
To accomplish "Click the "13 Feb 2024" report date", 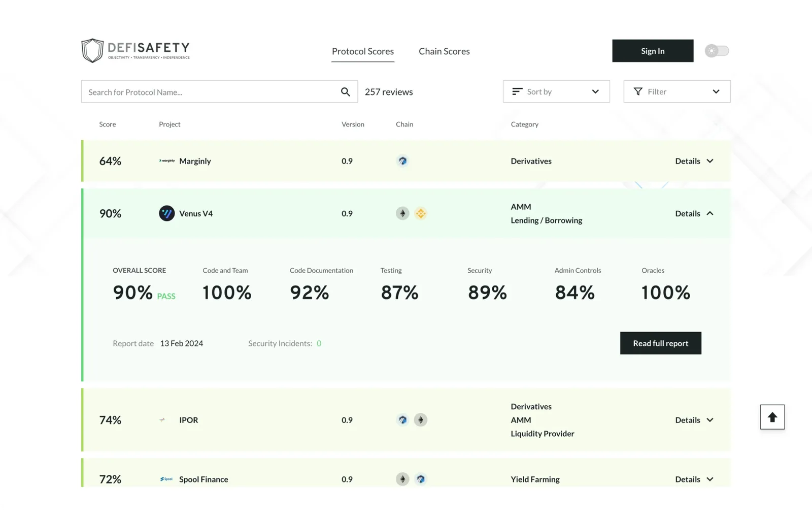I will (x=182, y=343).
